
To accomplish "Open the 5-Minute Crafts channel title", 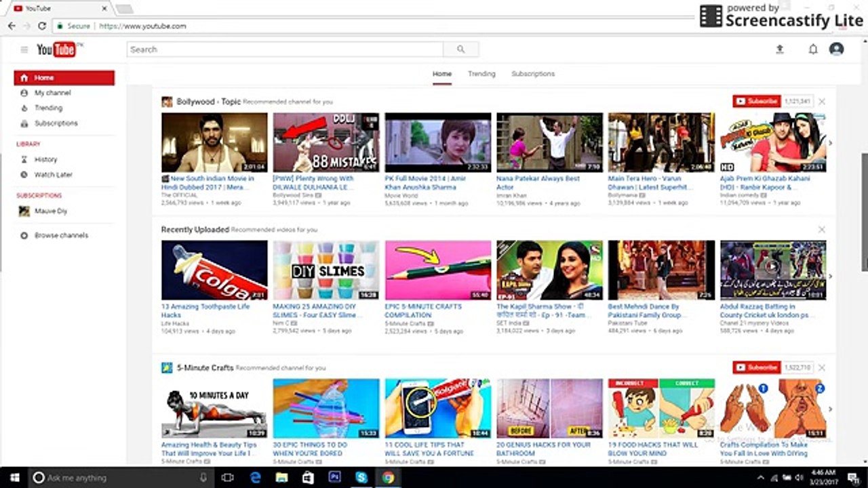I will click(205, 368).
